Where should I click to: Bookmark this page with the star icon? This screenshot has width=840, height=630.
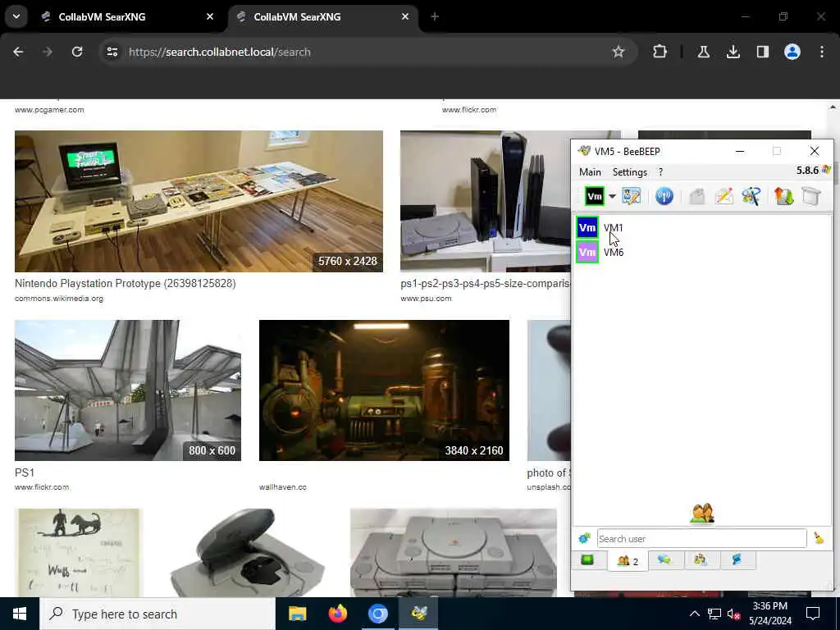[x=619, y=52]
